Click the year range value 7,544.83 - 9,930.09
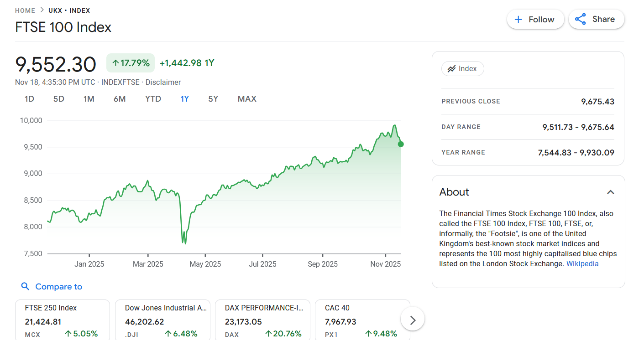The height and width of the screenshot is (351, 644). click(576, 153)
